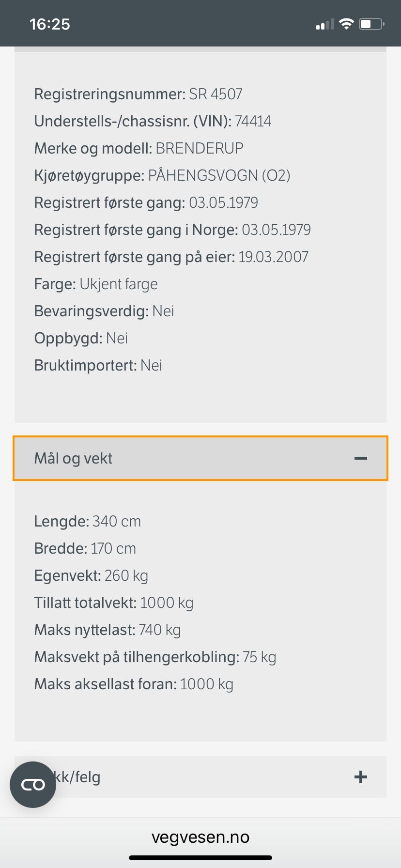Tap the vegvesen.no address bar
The width and height of the screenshot is (401, 868).
click(200, 837)
